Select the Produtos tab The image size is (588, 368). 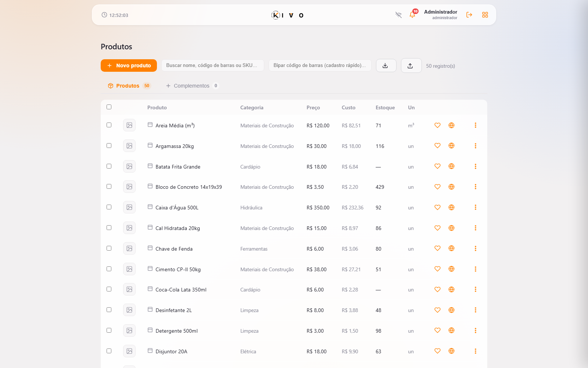click(x=129, y=86)
